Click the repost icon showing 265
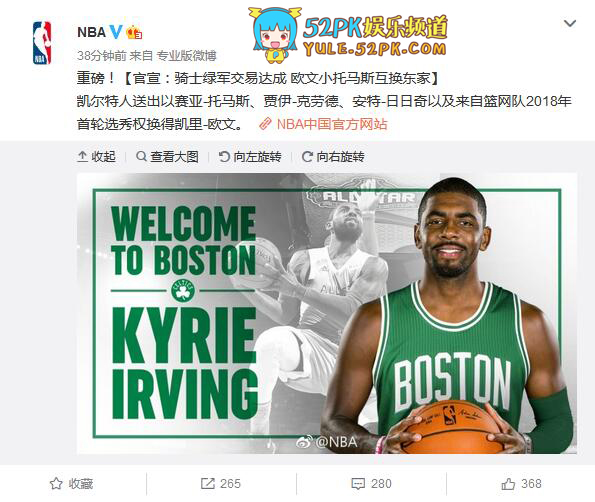 point(207,483)
